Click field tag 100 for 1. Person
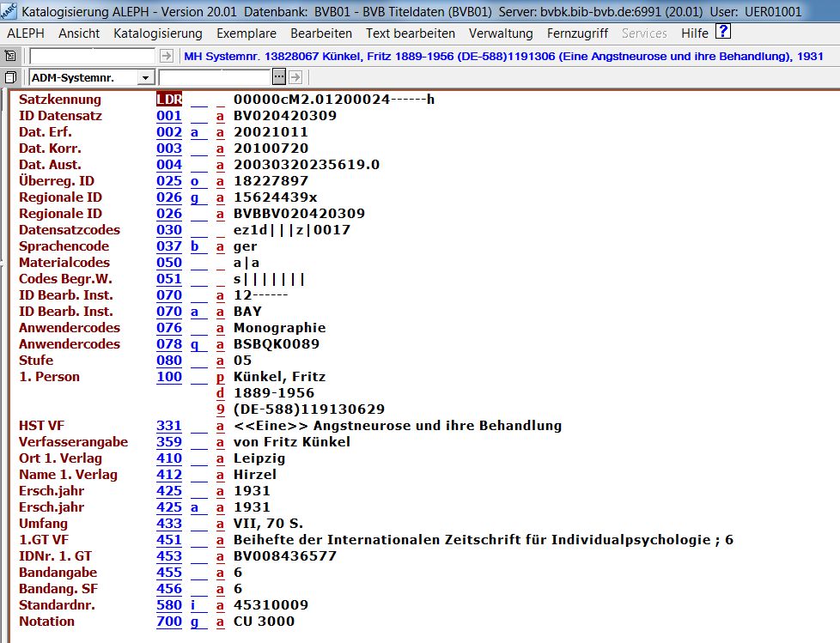The height and width of the screenshot is (643, 840). (169, 377)
